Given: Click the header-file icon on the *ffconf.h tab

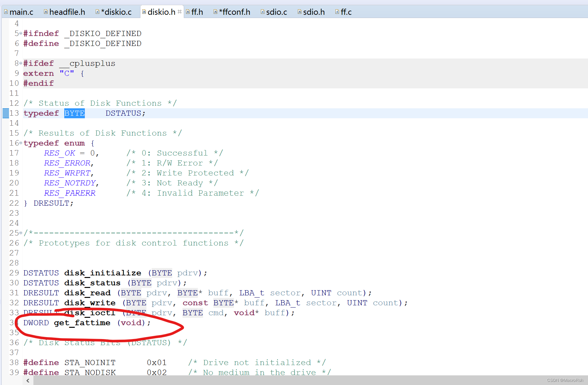Looking at the screenshot, I should [x=215, y=12].
